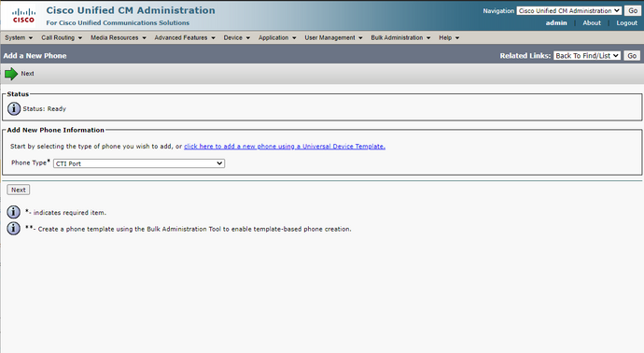
Task: Click the Logout link
Action: pos(627,23)
